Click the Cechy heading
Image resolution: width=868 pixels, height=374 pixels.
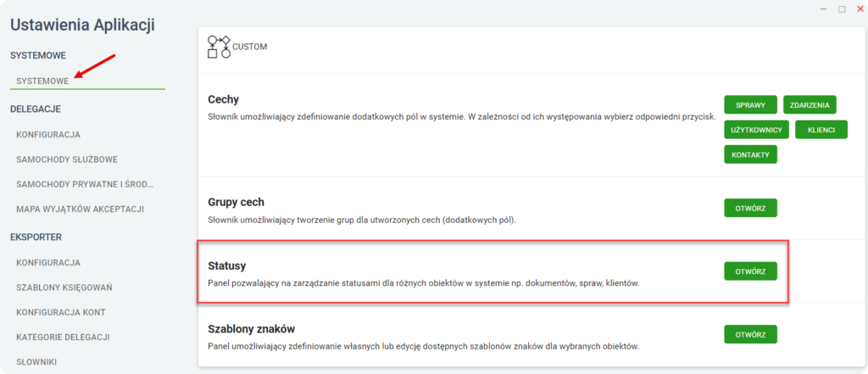point(223,100)
